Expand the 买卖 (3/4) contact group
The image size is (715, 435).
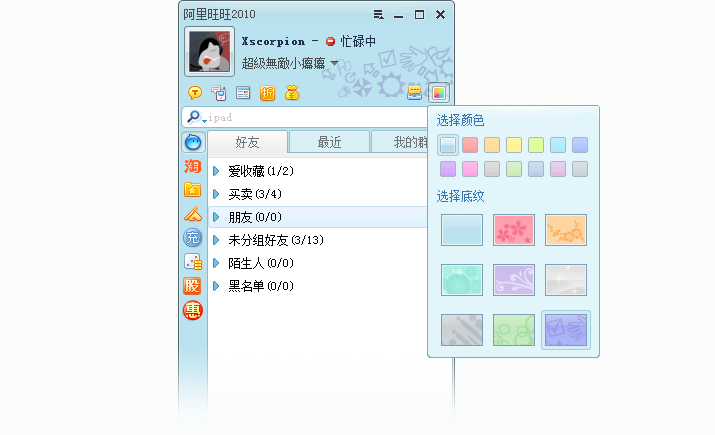pos(216,194)
